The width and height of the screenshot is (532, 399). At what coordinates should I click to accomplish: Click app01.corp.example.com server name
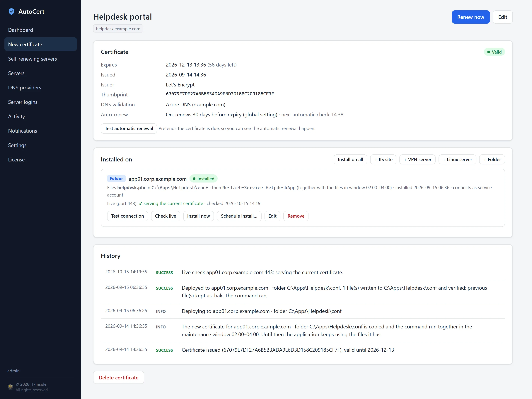[158, 179]
